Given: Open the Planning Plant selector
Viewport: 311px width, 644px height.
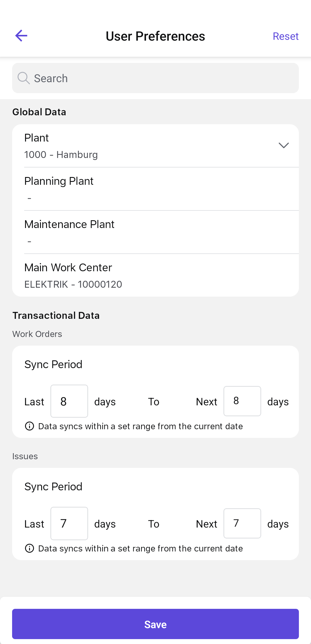Looking at the screenshot, I should point(155,189).
